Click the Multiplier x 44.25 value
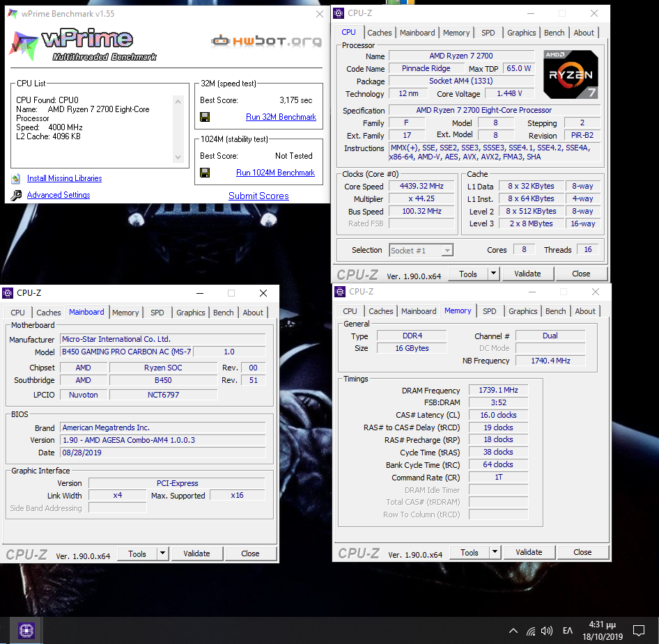This screenshot has width=659, height=644. (x=421, y=198)
